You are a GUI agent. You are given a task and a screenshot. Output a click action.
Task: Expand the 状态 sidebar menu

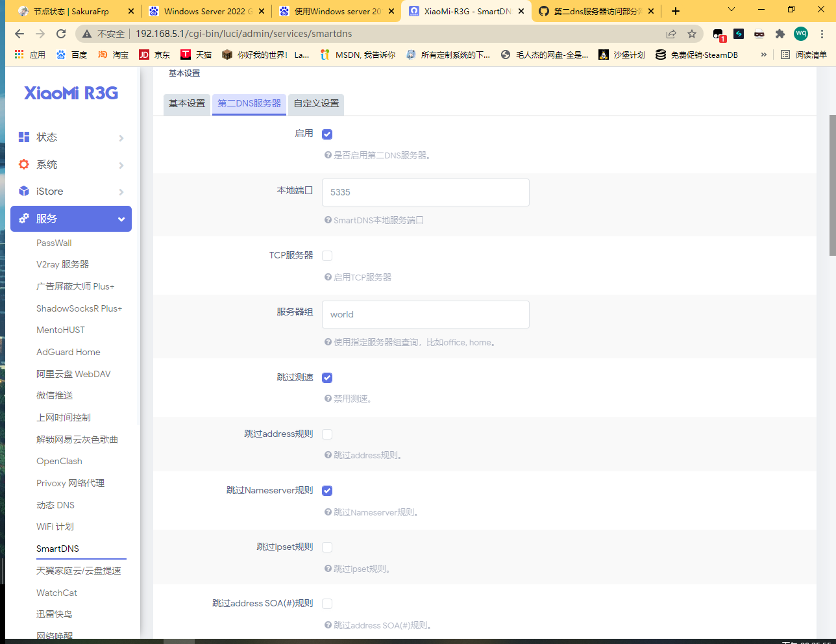tap(71, 137)
